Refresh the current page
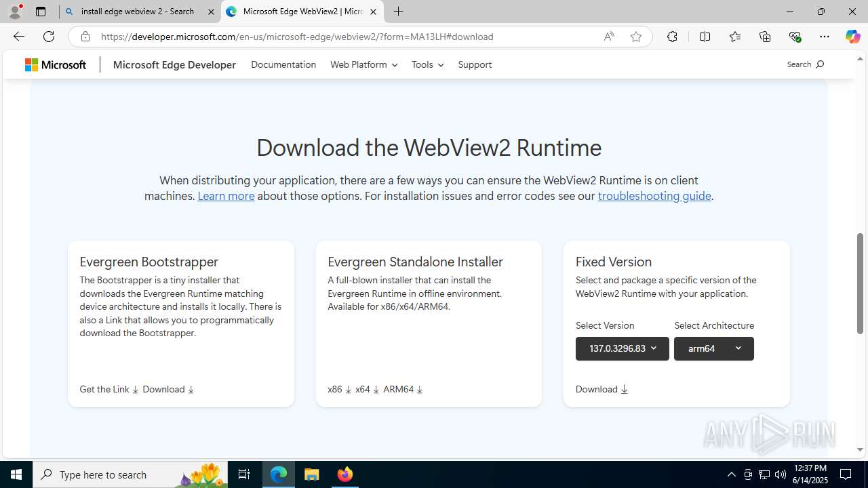The image size is (868, 488). point(49,37)
